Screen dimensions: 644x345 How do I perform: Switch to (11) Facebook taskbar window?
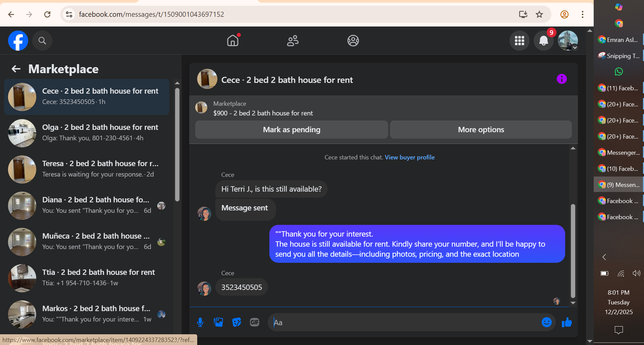(618, 88)
